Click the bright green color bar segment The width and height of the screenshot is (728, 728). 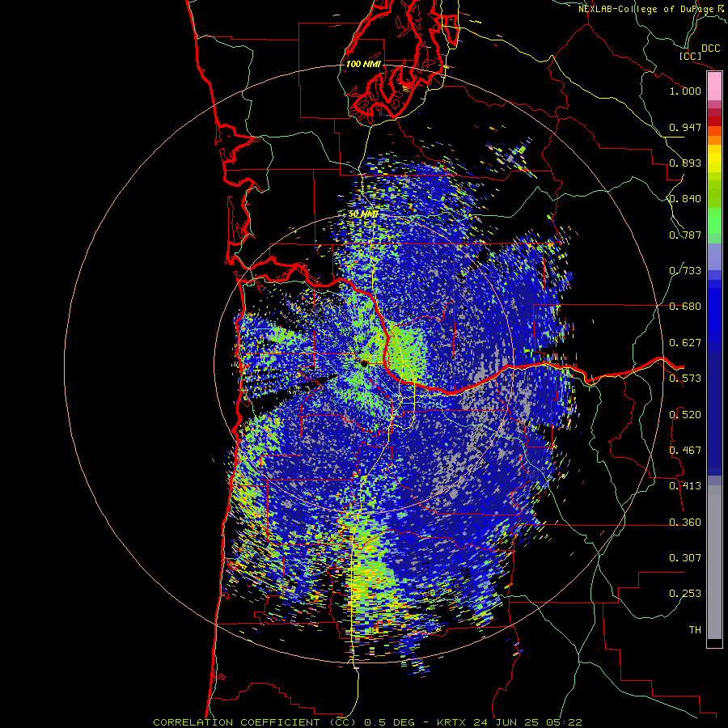pos(714,221)
